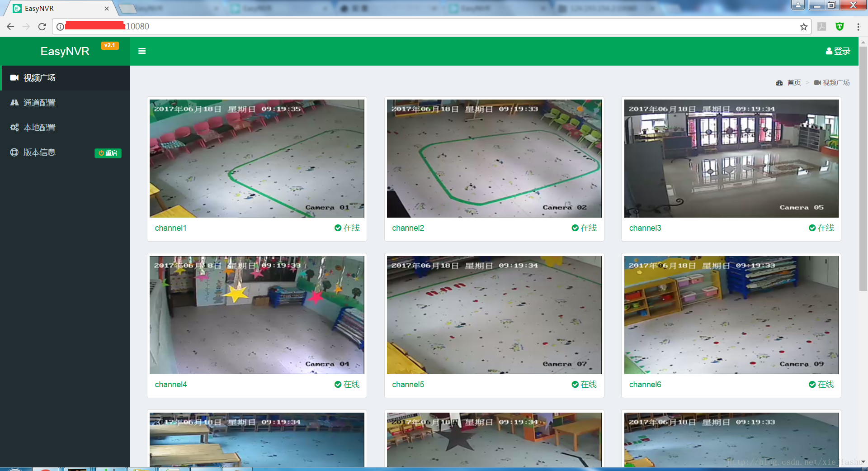This screenshot has height=471, width=868.
Task: Open the channel2 video thumbnail
Action: point(494,158)
